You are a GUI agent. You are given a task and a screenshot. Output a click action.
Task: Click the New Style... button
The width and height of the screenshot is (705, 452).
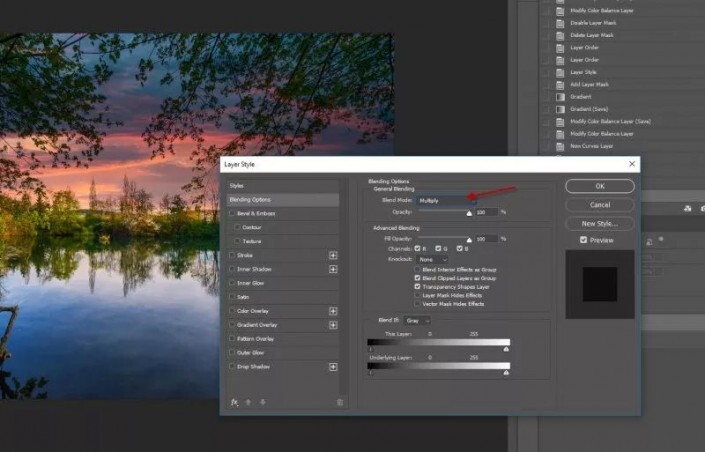[x=600, y=223]
